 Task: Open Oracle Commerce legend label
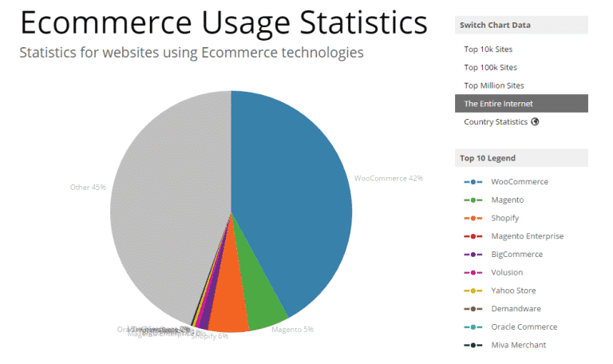524,326
